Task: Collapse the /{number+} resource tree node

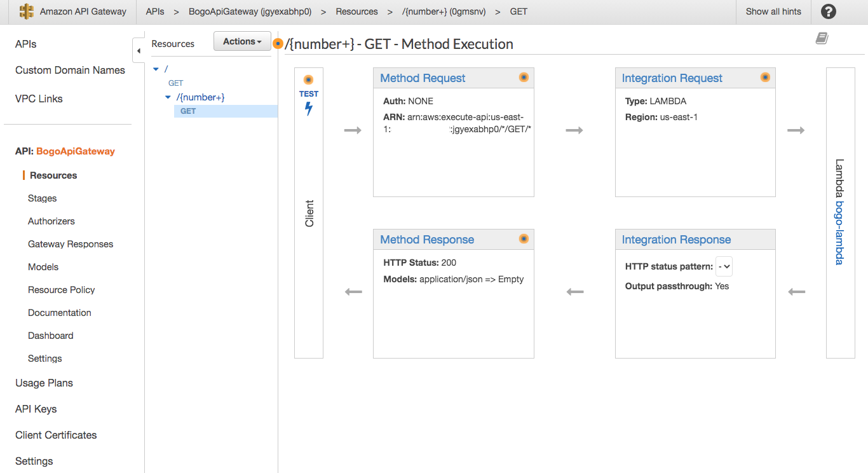Action: point(168,97)
